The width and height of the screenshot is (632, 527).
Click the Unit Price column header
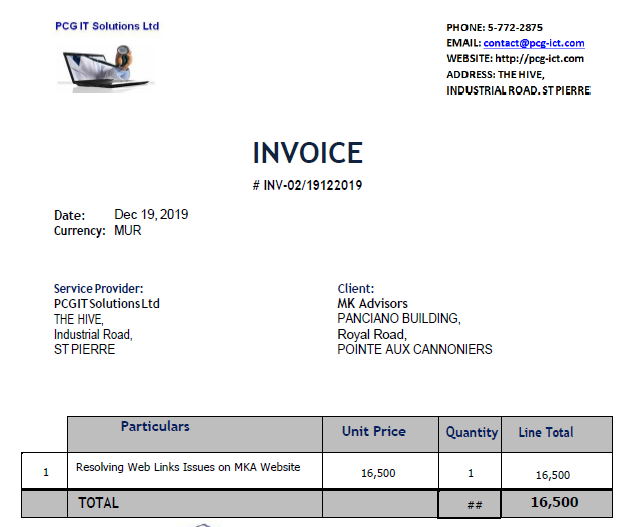pyautogui.click(x=374, y=431)
